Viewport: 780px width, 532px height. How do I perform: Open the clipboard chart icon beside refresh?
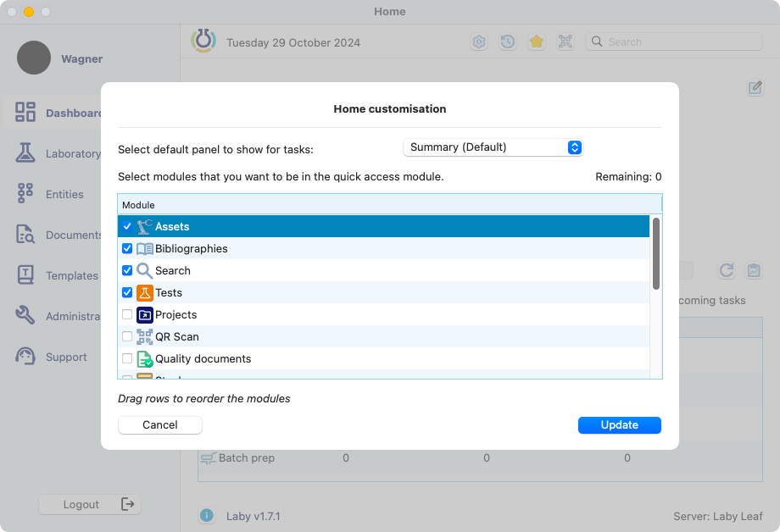[x=754, y=270]
